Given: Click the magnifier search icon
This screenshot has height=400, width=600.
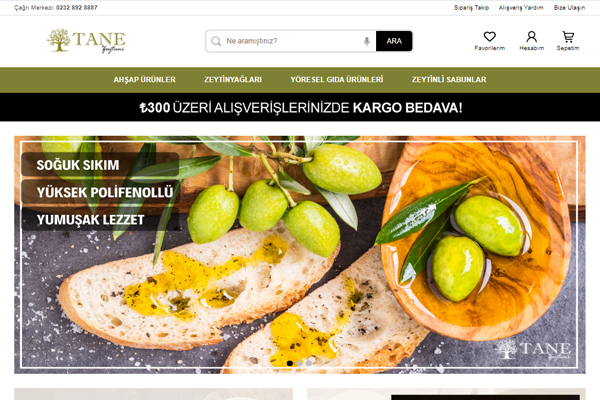Looking at the screenshot, I should pyautogui.click(x=216, y=41).
